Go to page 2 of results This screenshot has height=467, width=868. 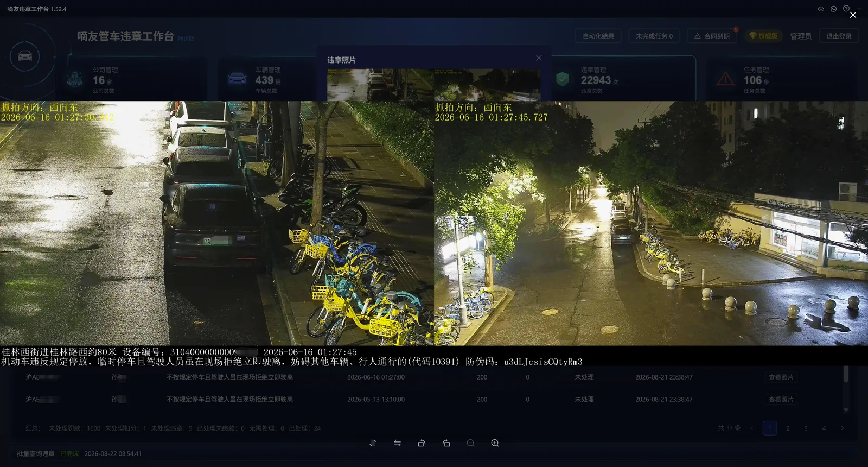click(788, 428)
